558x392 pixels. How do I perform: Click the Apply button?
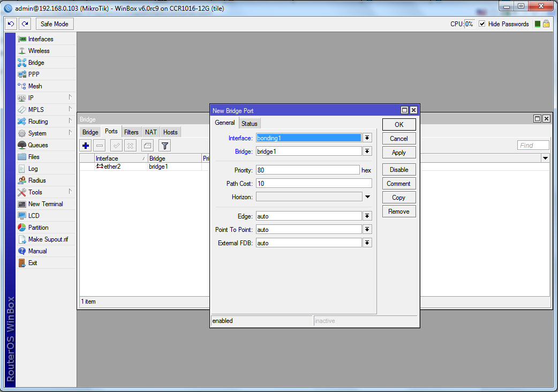click(x=398, y=153)
